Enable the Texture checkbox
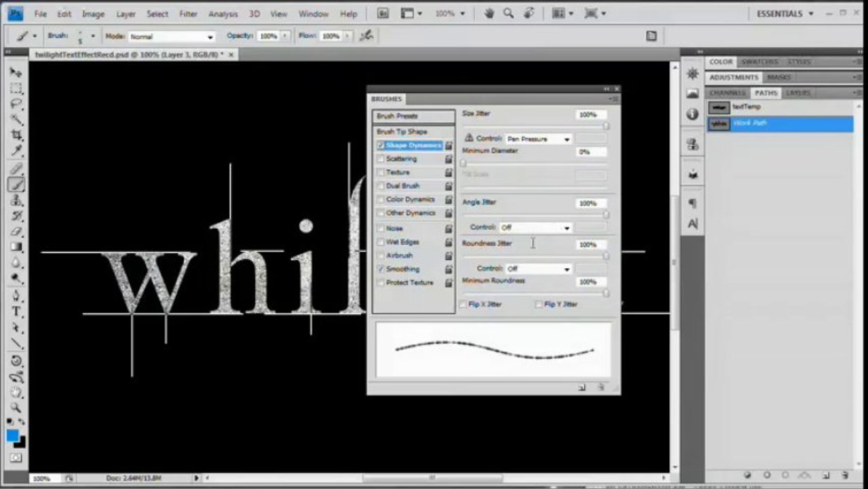The width and height of the screenshot is (868, 489). [381, 173]
